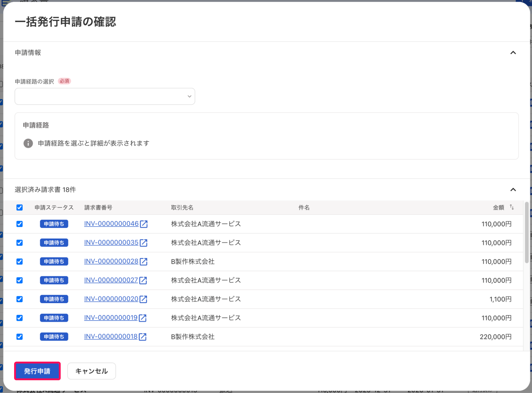Click external-link icon beside INV-0000000019
The width and height of the screenshot is (532, 393).
click(143, 318)
